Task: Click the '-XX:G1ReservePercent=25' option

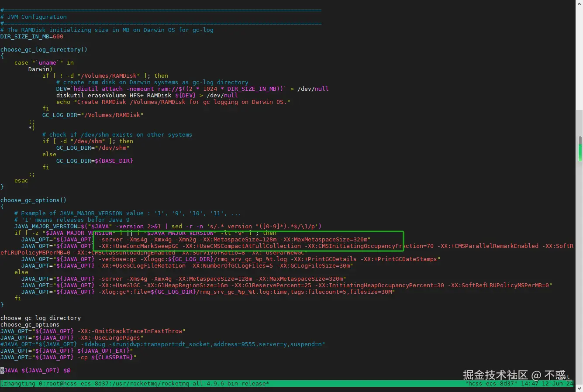Action: [x=271, y=285]
